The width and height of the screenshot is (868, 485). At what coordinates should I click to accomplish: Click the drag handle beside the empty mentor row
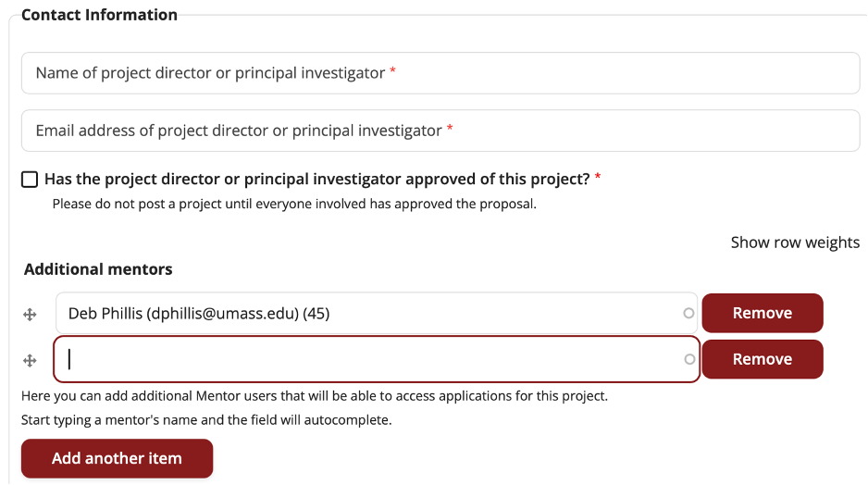click(30, 361)
